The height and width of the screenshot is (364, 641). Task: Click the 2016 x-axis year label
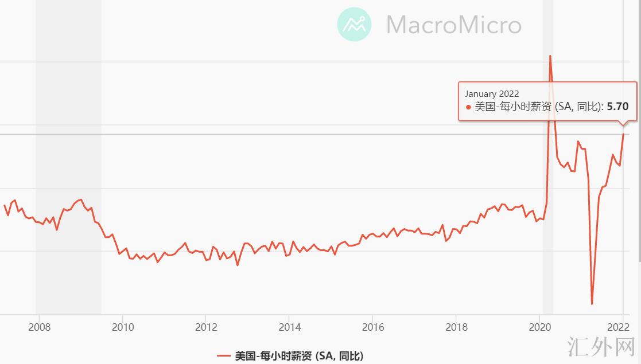point(373,328)
